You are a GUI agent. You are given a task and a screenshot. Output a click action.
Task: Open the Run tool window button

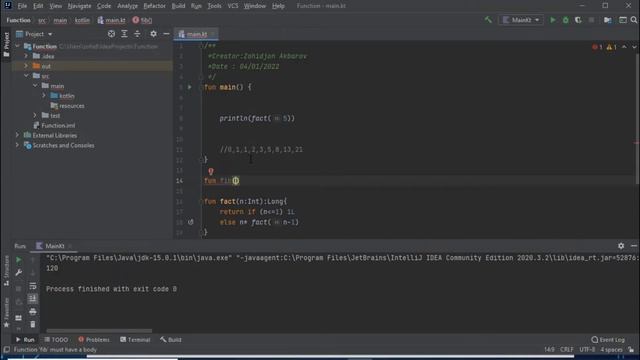[25, 340]
